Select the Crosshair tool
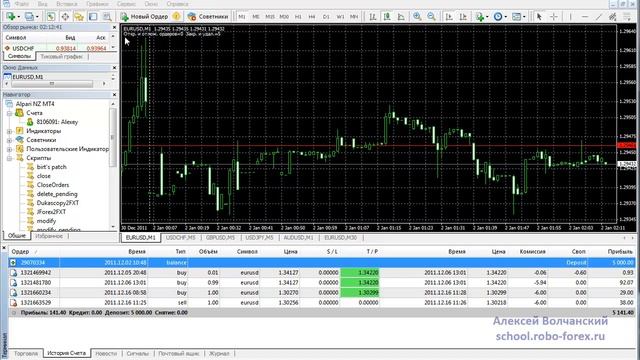640x360 pixels. point(553,17)
